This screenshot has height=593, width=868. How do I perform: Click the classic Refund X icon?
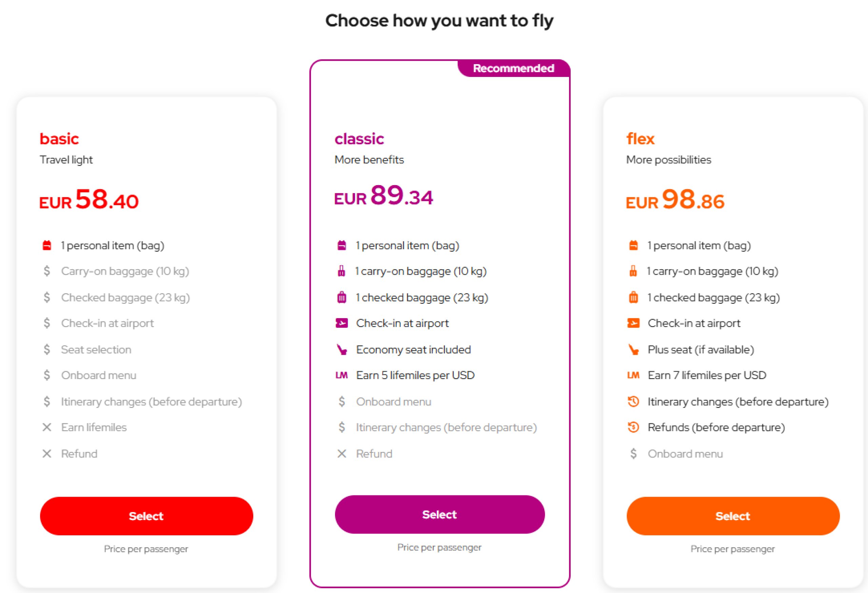[342, 454]
